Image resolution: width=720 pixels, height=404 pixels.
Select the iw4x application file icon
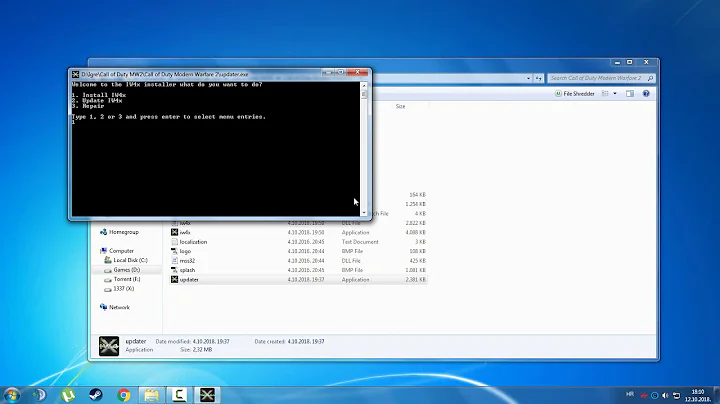(174, 232)
